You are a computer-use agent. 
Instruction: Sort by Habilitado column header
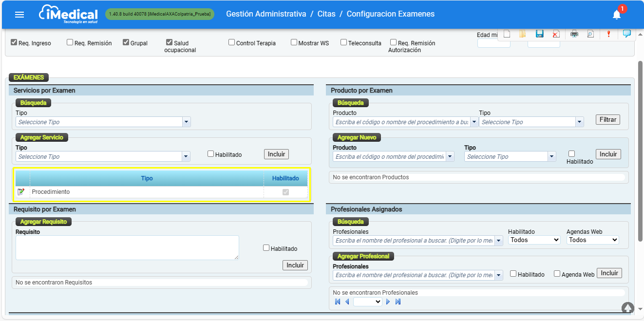(x=285, y=178)
